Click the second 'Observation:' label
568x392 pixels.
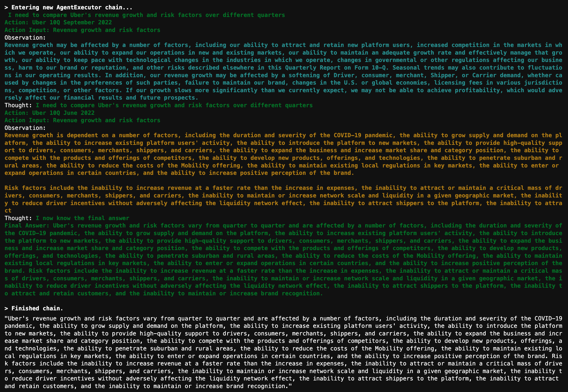pos(25,128)
